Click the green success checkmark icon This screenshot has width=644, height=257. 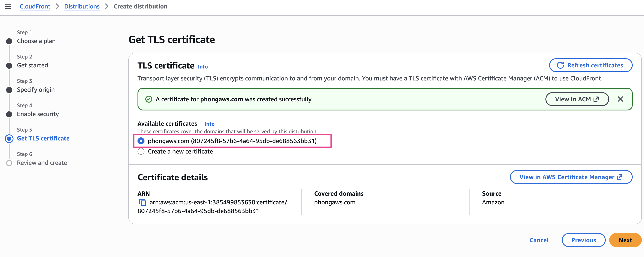[x=149, y=99]
